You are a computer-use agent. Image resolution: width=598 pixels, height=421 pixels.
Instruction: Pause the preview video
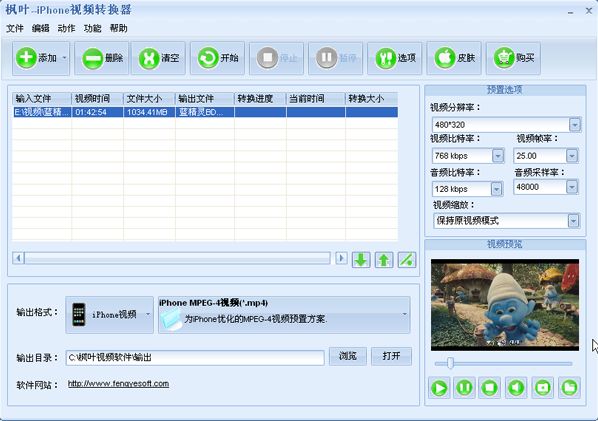[x=464, y=388]
